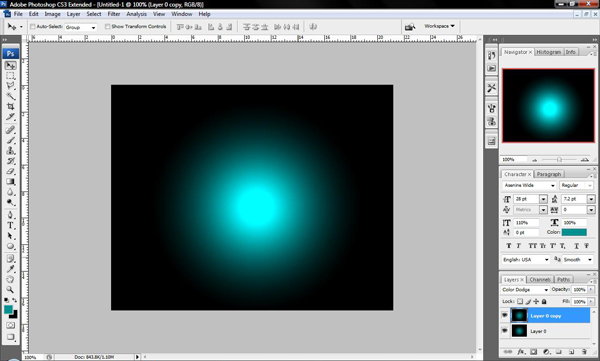The image size is (600, 361).
Task: Delete layer with trash icon
Action: 584,351
